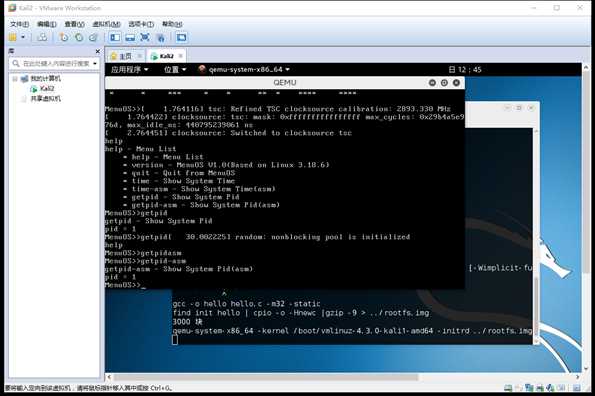
Task: Minimize the QEMU window
Action: pos(432,82)
